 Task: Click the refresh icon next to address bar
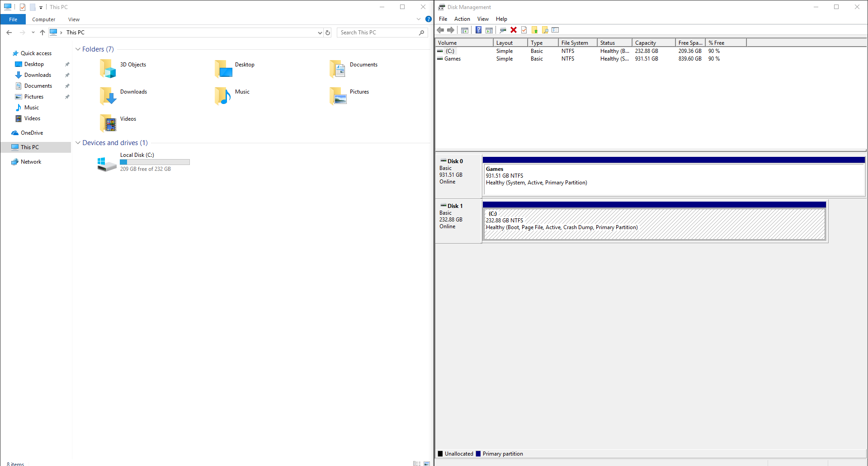point(328,33)
